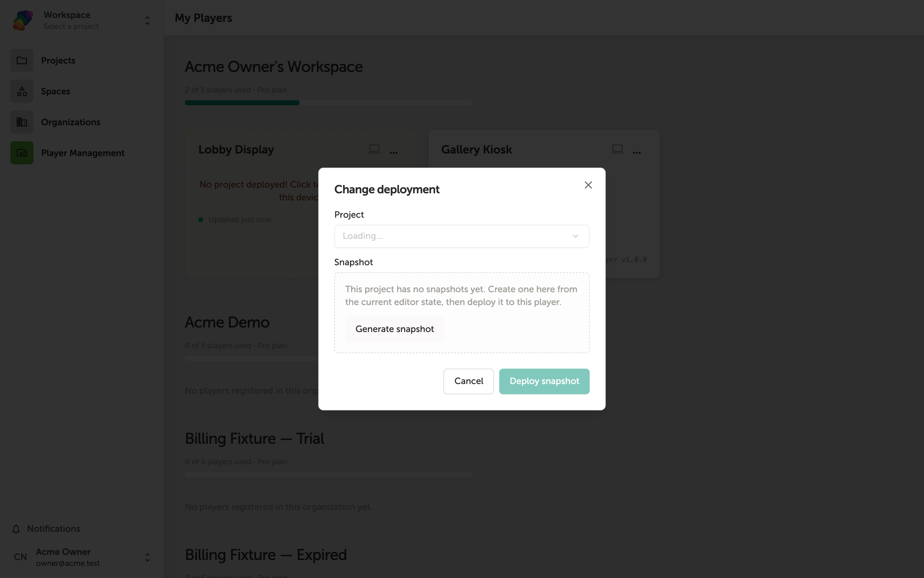This screenshot has height=578, width=924.
Task: Click the Spaces shapes icon
Action: click(22, 92)
